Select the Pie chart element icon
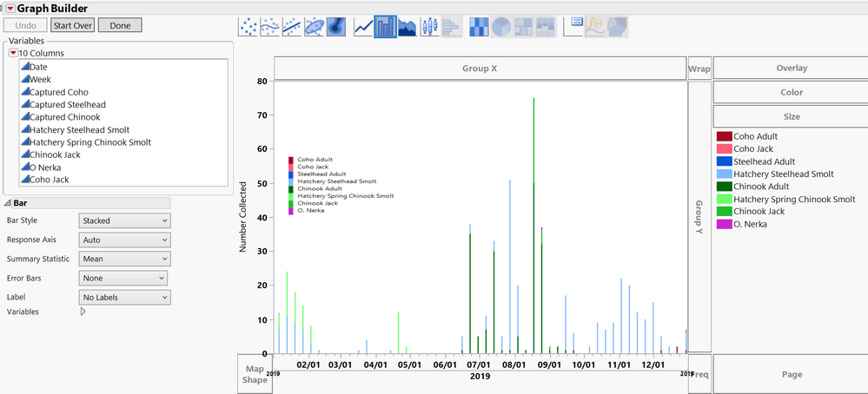The height and width of the screenshot is (394, 868). coord(501,27)
